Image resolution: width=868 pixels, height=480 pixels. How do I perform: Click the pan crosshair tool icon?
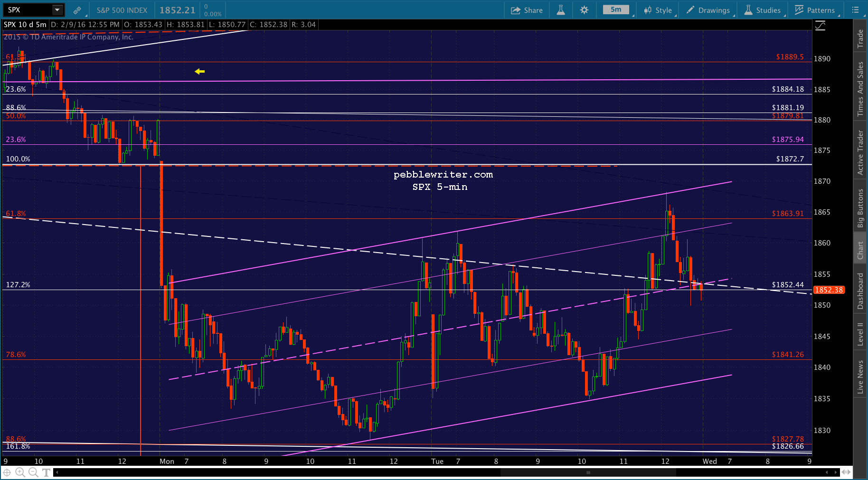pyautogui.click(x=7, y=472)
